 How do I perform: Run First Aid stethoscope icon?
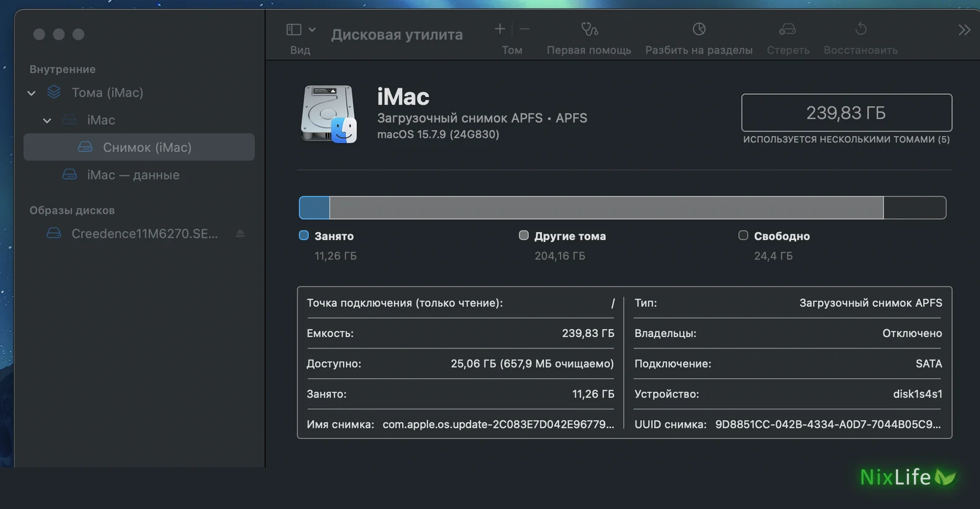589,29
